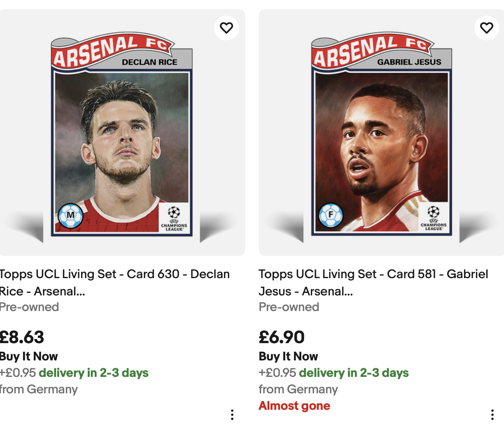Open Topps UCL Living Set Card 630 title
The width and height of the screenshot is (504, 432).
[x=115, y=283]
